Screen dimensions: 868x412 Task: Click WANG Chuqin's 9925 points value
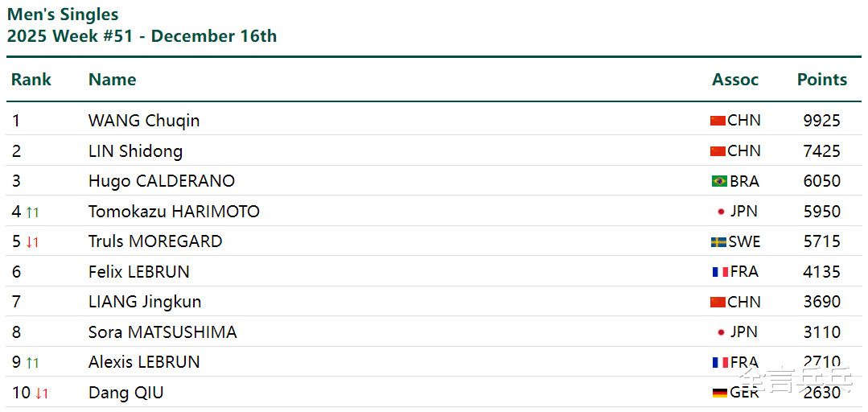(821, 121)
